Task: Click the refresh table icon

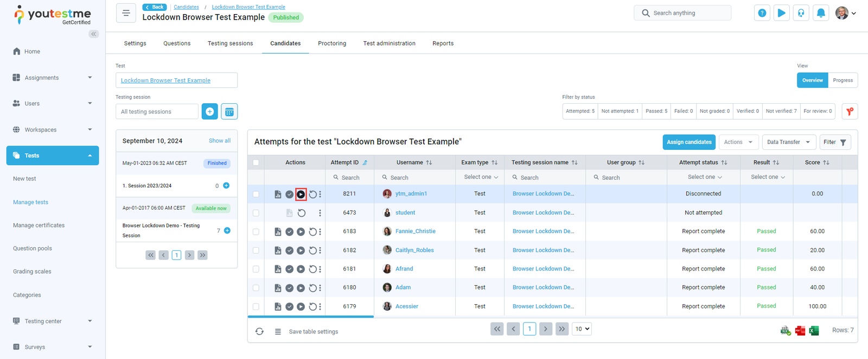Action: 259,331
